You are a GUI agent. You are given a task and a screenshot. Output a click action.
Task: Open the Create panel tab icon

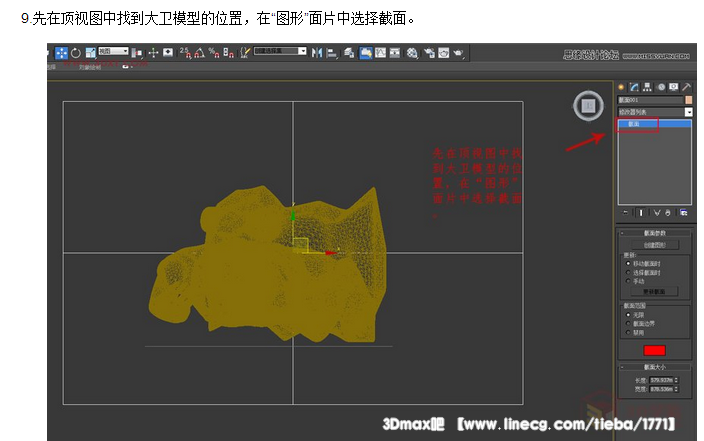point(620,88)
